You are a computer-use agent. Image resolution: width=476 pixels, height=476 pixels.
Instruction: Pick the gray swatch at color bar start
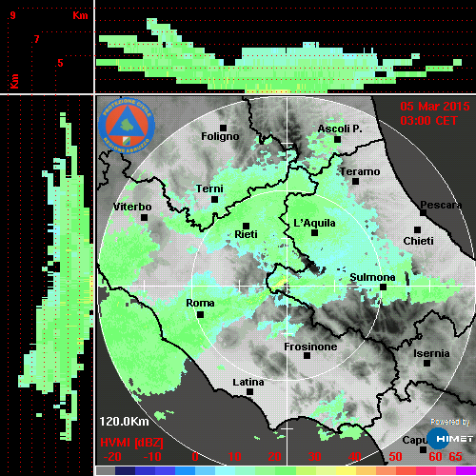pyautogui.click(x=106, y=471)
